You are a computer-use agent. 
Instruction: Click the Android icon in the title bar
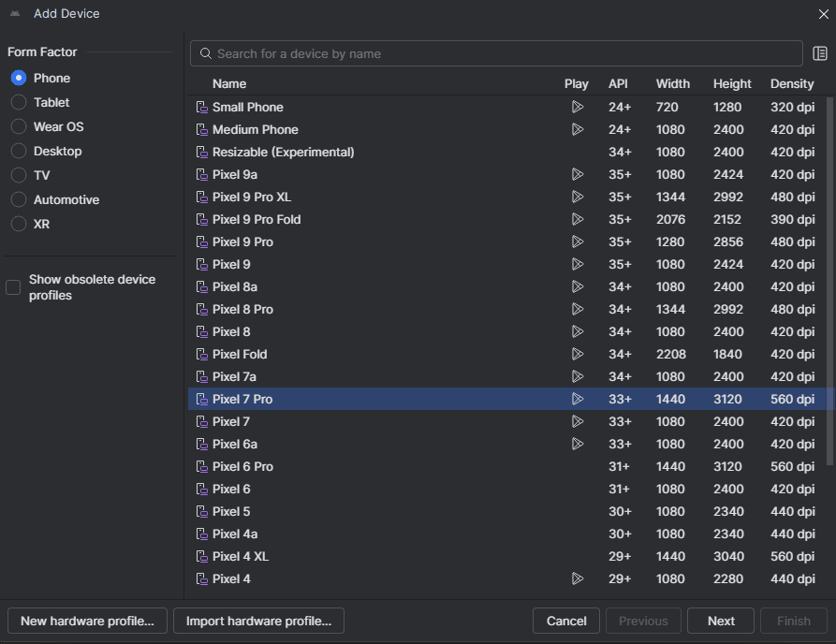(16, 14)
